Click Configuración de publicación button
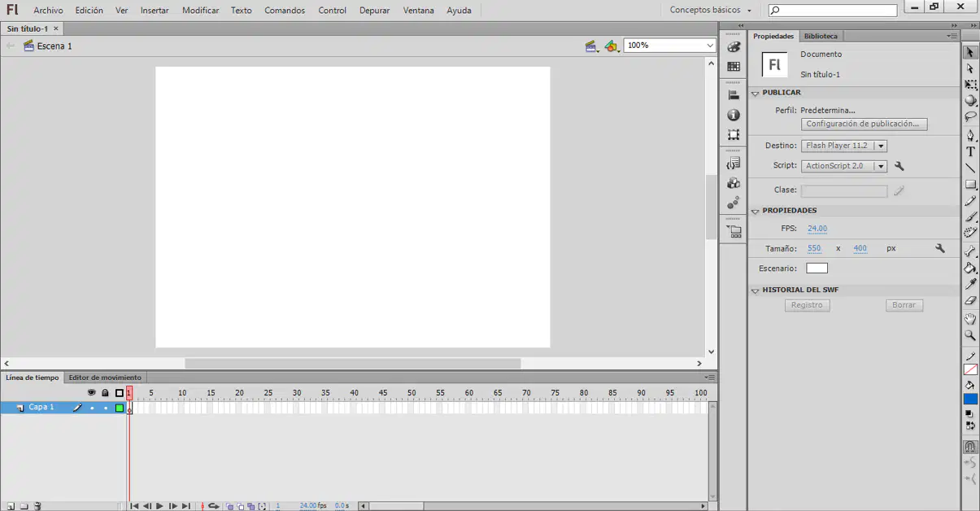This screenshot has height=511, width=980. pos(864,124)
